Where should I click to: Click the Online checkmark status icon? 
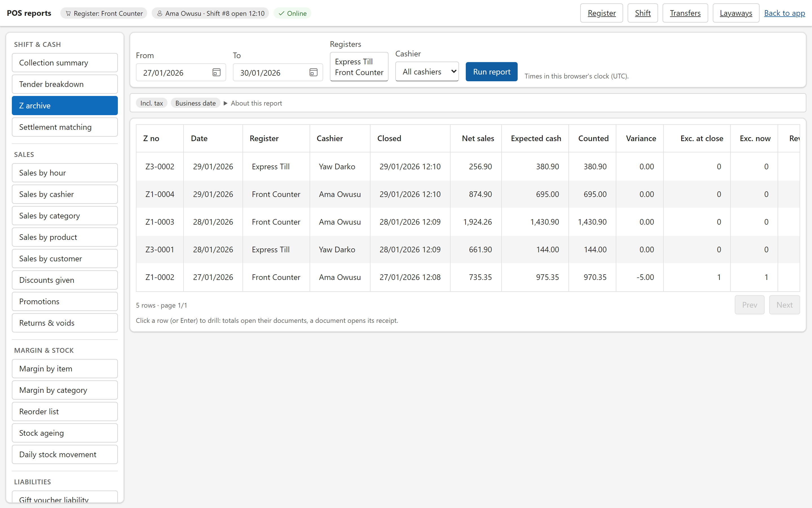coord(281,14)
